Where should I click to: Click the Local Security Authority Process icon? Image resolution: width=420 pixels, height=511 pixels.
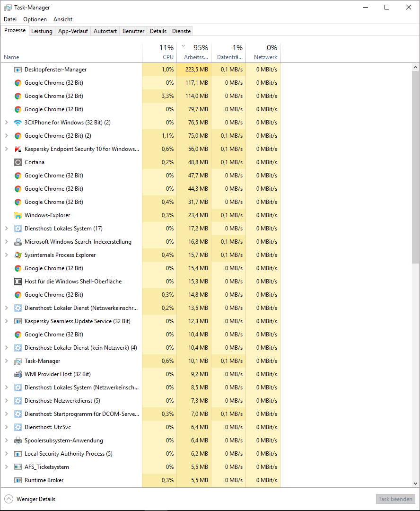tap(18, 454)
